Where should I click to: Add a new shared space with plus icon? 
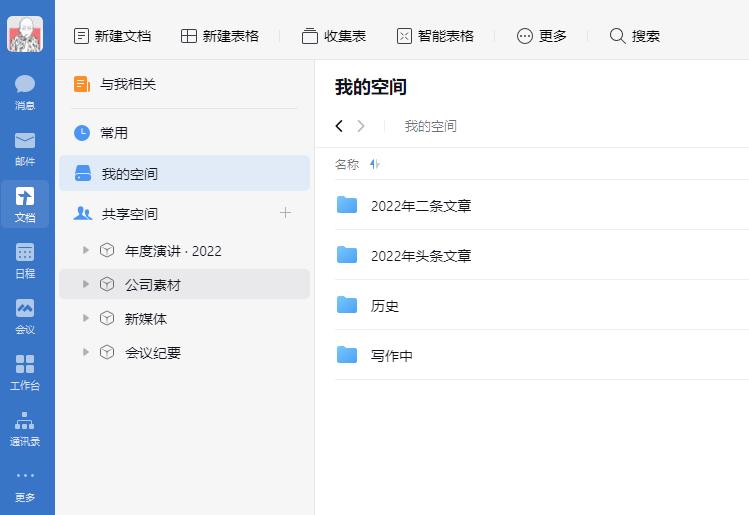point(285,213)
